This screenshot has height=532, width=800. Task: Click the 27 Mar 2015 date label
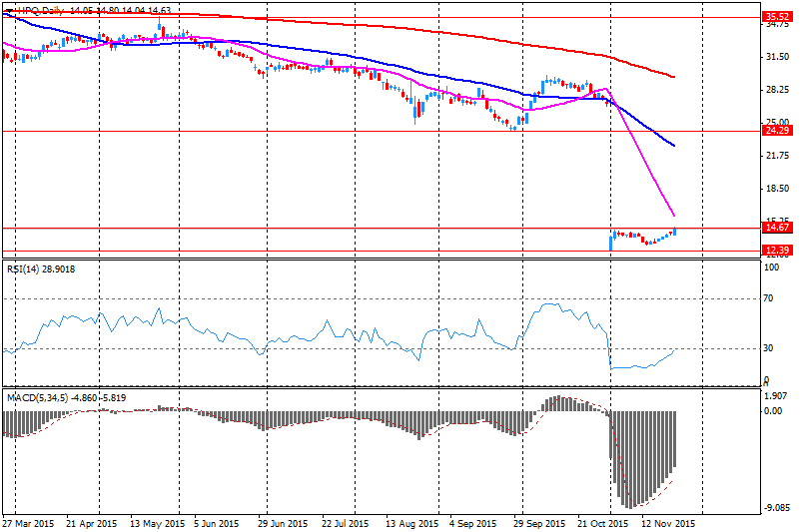(29, 524)
